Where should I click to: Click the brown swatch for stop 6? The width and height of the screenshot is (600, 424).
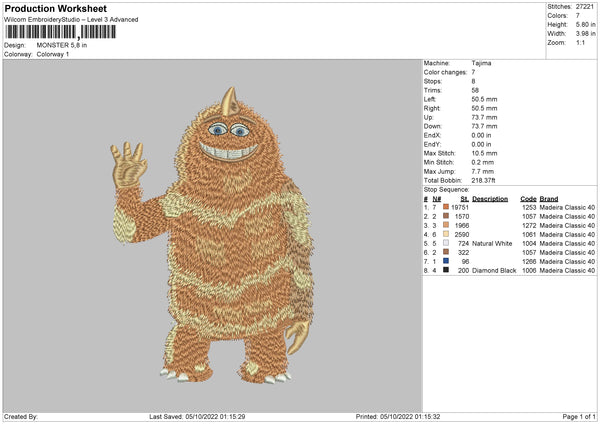446,252
